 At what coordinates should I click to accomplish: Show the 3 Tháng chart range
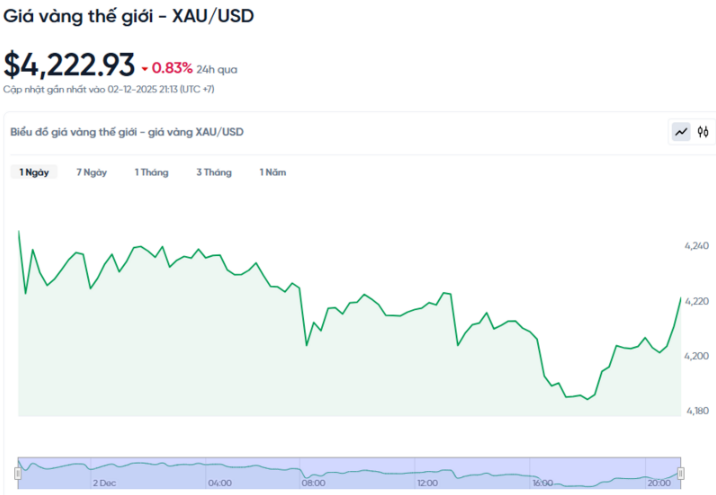pyautogui.click(x=214, y=172)
